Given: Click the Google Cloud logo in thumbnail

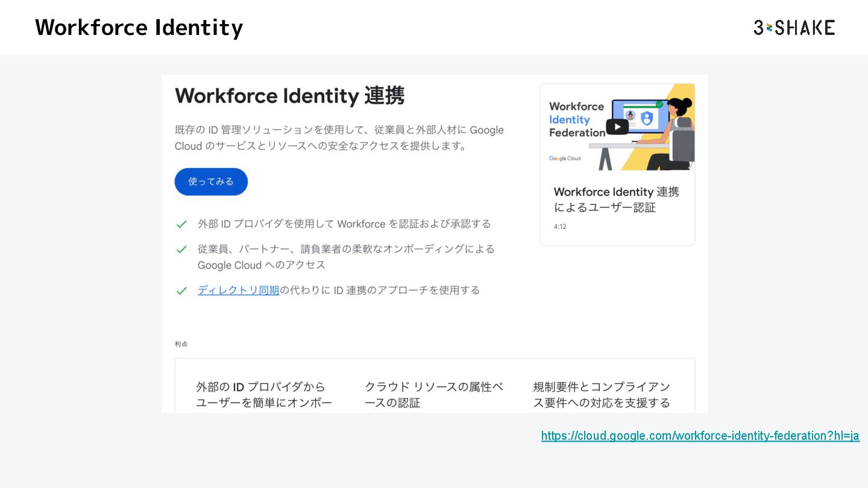Looking at the screenshot, I should 565,158.
